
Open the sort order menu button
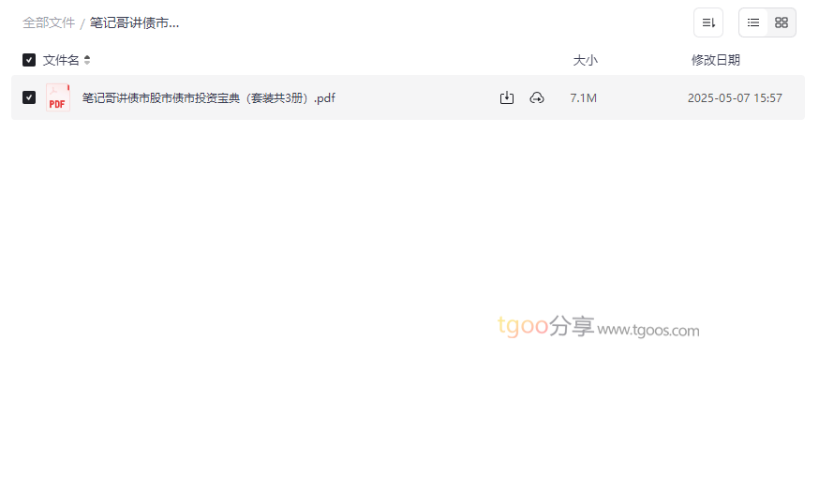click(707, 22)
